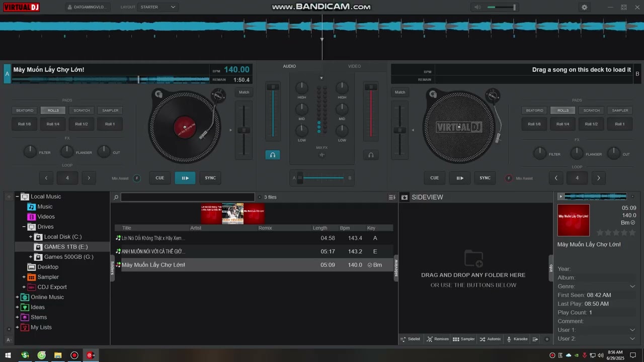Click the Sideview panel header icon
The image size is (644, 362).
pos(404,198)
